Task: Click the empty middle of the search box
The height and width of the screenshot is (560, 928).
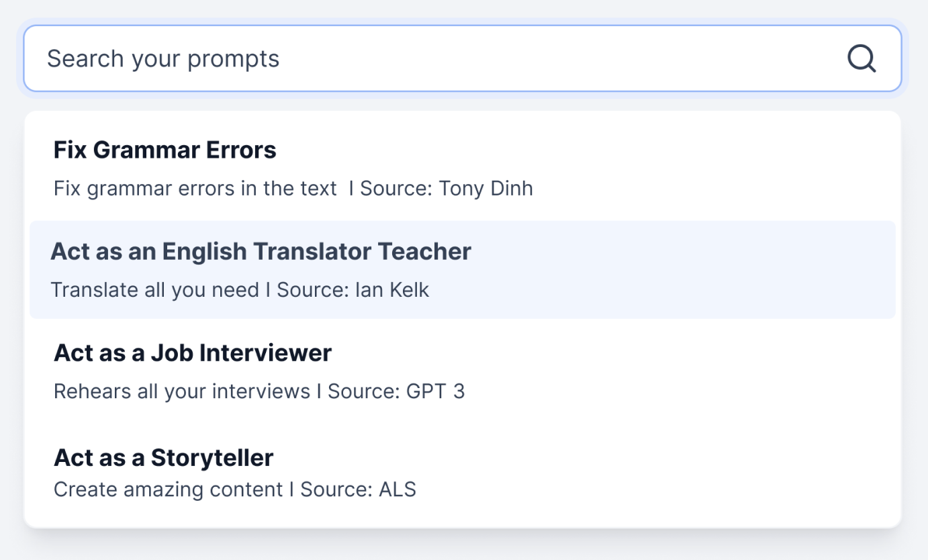Action: point(537,58)
